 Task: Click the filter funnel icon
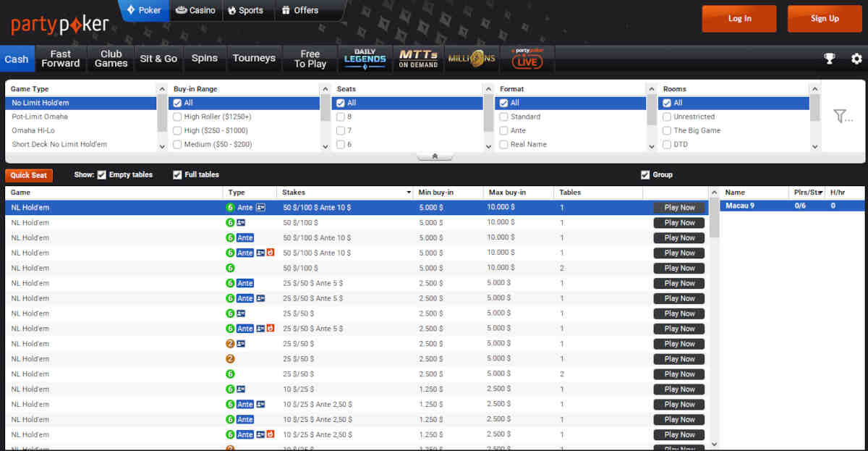pyautogui.click(x=843, y=116)
